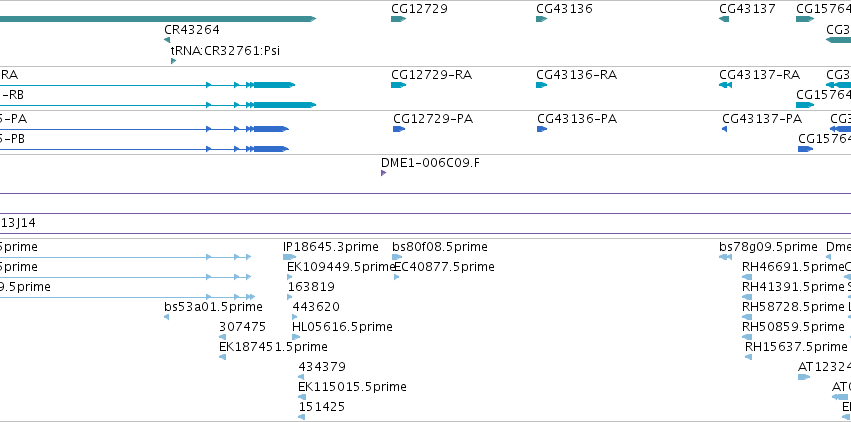Click the CG12729-RA transcript glyph

[x=398, y=85]
